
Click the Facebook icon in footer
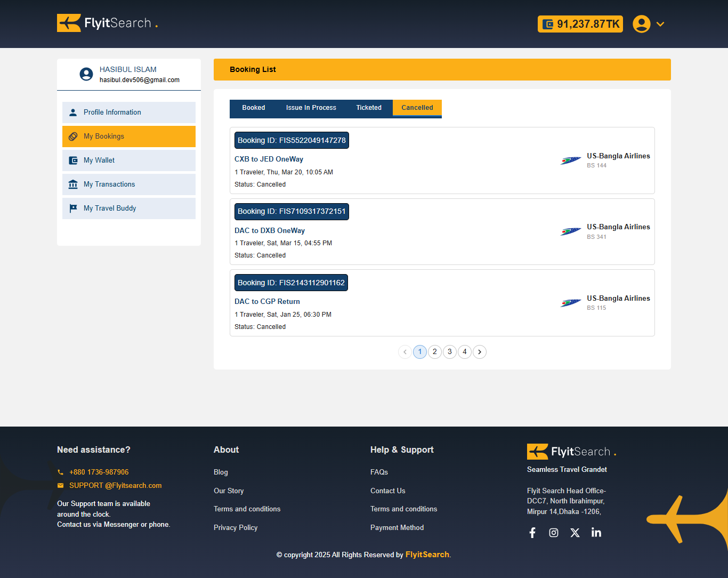point(532,532)
